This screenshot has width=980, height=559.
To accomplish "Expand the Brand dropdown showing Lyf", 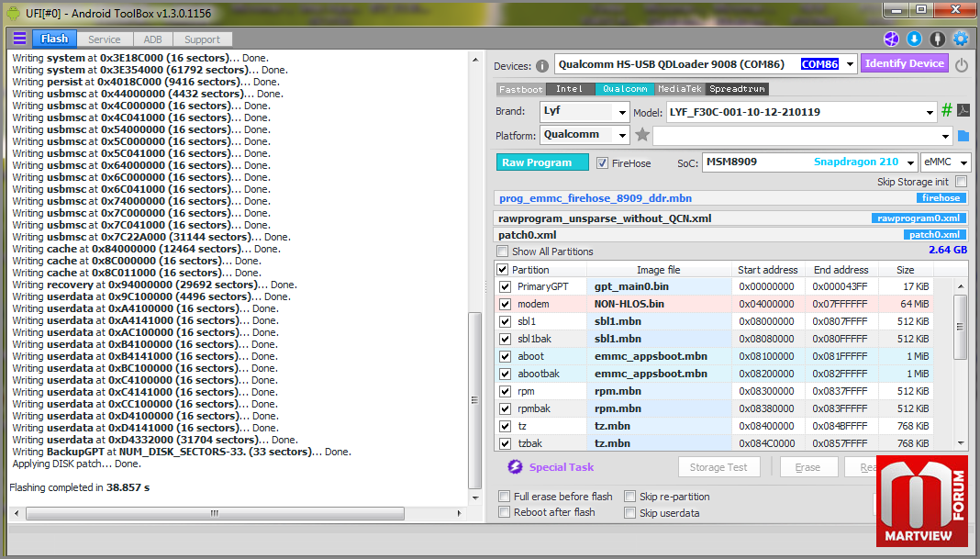I will (x=622, y=113).
